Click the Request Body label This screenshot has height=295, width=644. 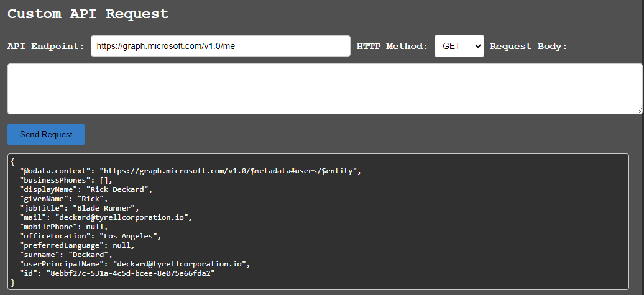point(528,47)
